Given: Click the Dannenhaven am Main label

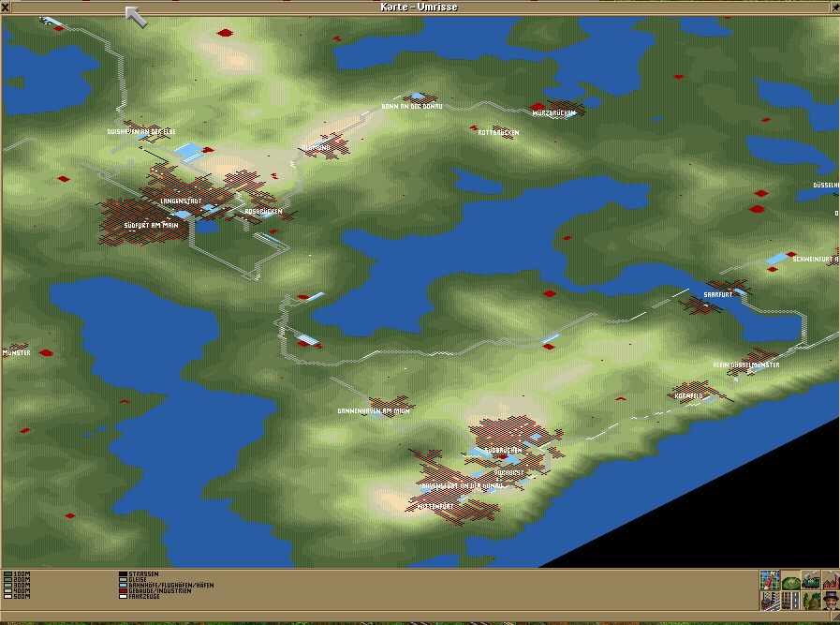Looking at the screenshot, I should pos(374,411).
